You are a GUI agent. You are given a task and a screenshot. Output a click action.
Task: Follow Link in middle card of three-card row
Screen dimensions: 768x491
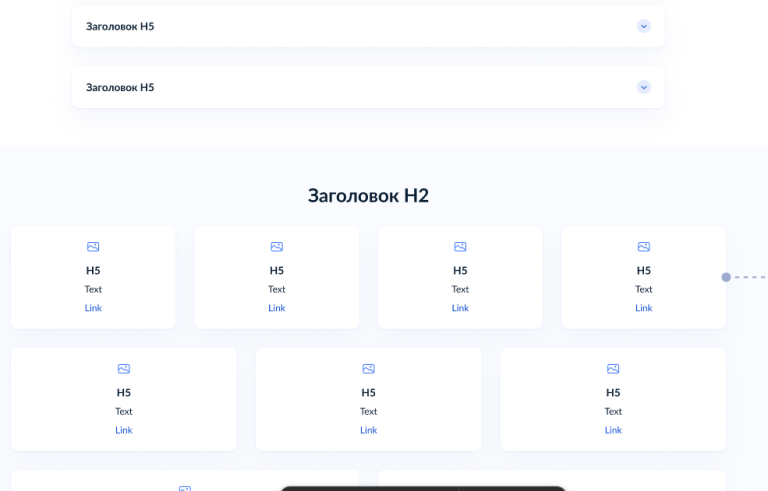pos(368,430)
